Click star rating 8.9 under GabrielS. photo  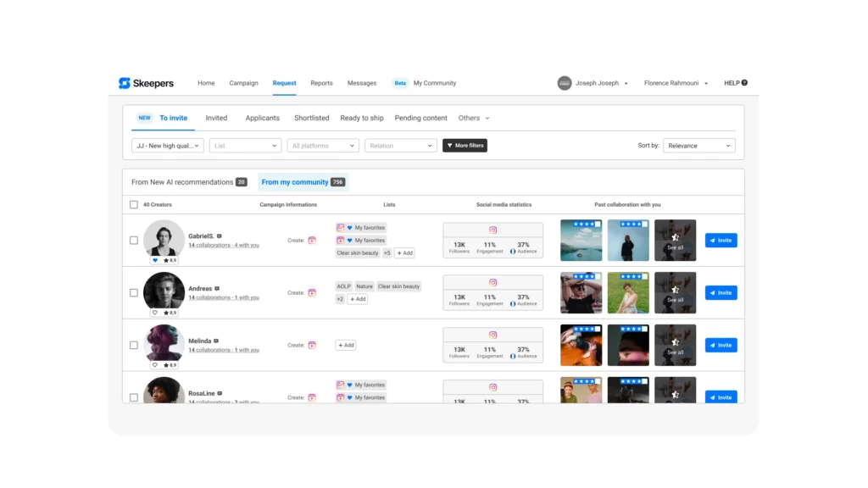pyautogui.click(x=170, y=260)
